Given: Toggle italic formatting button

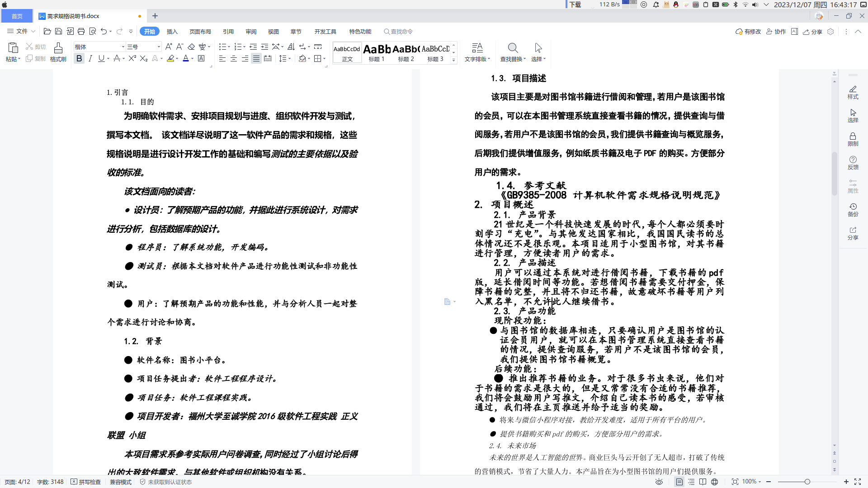Looking at the screenshot, I should 90,58.
